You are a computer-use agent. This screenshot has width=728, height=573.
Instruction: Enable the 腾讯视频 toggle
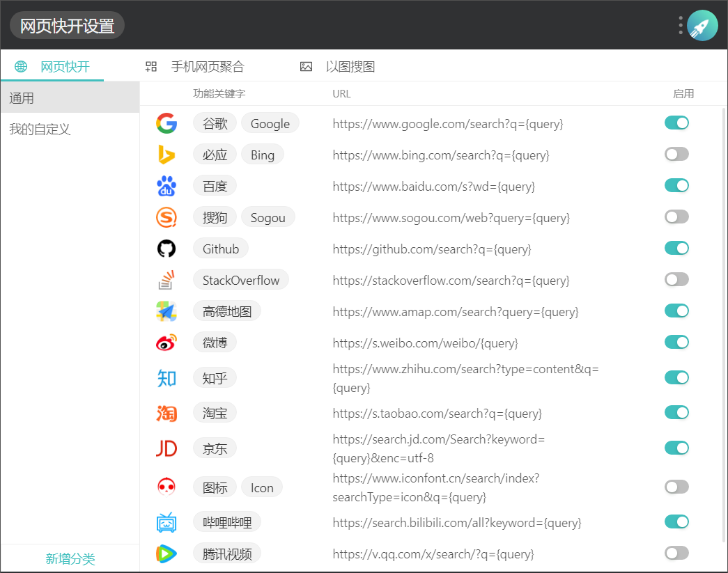[676, 553]
